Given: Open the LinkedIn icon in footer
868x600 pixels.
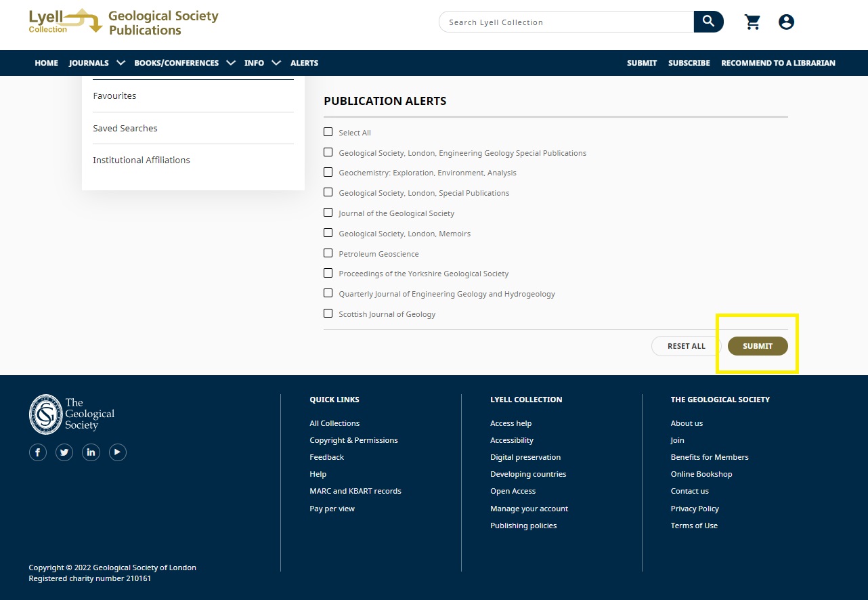Looking at the screenshot, I should point(91,452).
